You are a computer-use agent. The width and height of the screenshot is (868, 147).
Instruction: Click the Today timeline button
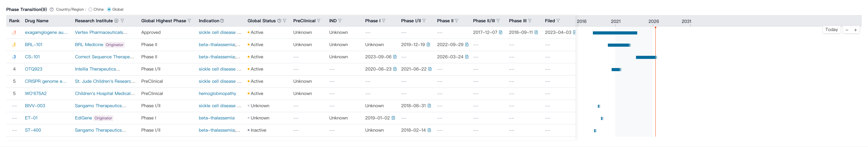coord(831,30)
